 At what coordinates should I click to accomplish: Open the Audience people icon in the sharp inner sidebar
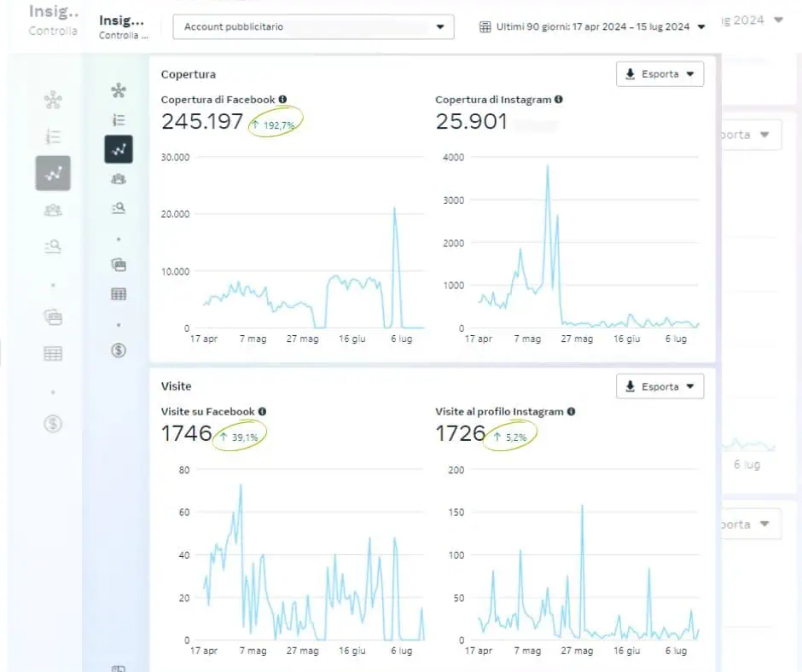pyautogui.click(x=119, y=179)
